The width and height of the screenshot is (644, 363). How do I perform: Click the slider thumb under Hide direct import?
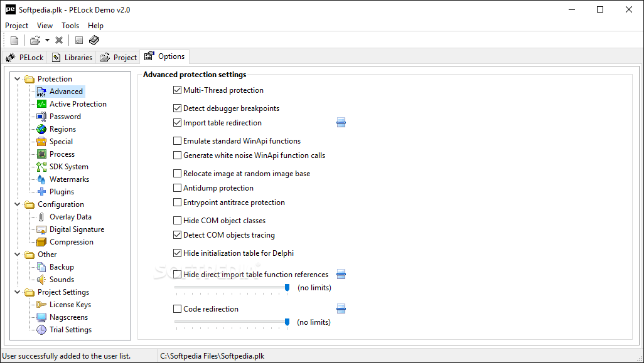[x=287, y=288]
